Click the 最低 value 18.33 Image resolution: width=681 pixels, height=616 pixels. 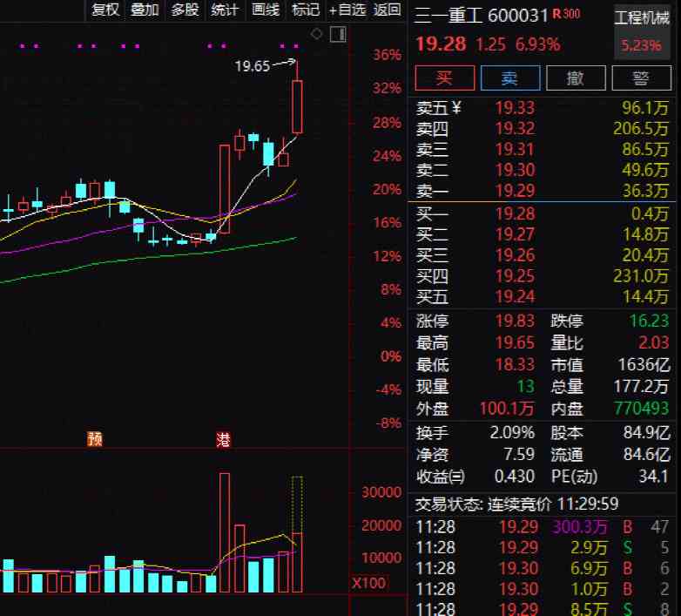point(515,364)
